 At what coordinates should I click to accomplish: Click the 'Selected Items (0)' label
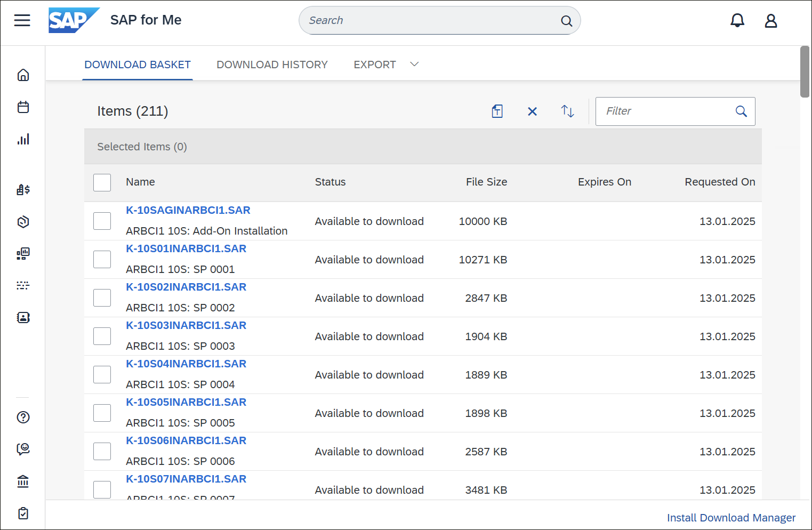(142, 147)
